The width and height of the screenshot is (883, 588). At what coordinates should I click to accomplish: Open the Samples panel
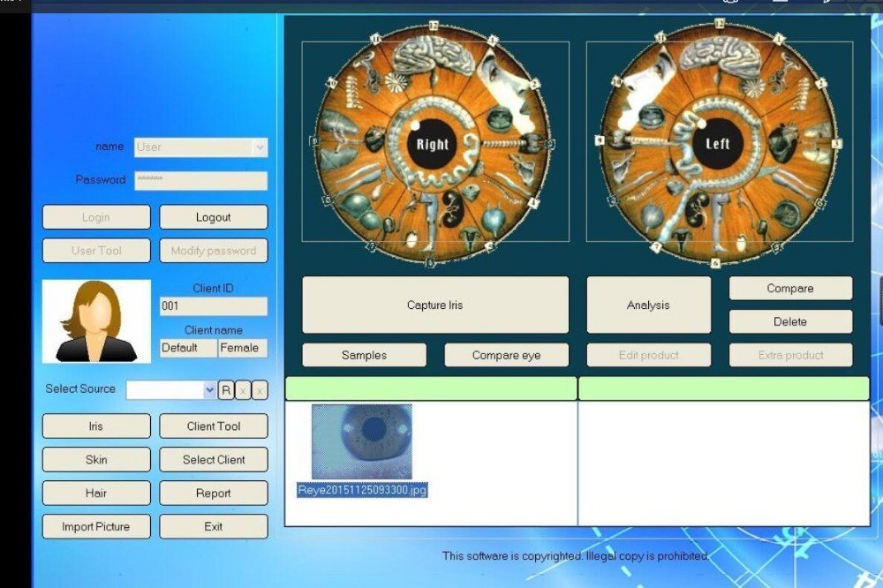[364, 354]
